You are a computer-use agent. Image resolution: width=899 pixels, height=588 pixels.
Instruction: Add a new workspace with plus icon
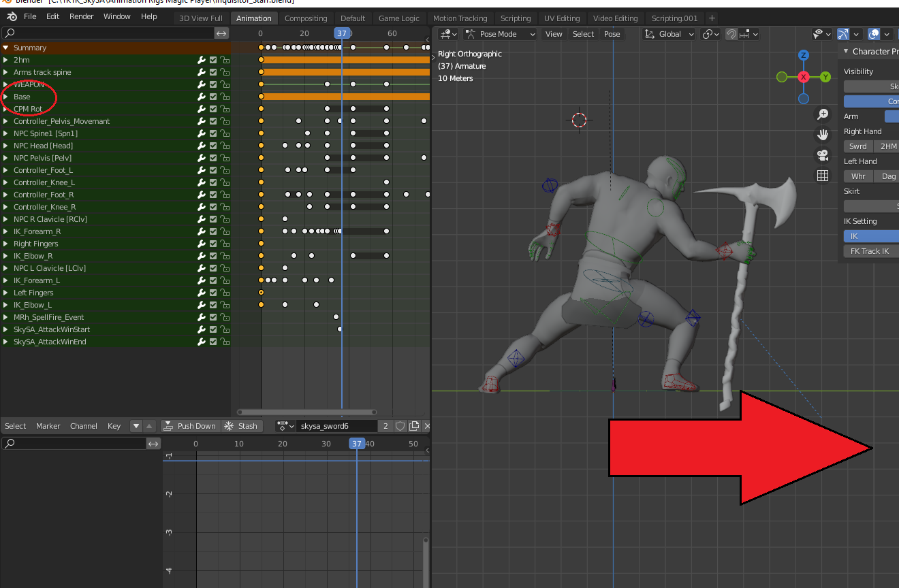712,18
